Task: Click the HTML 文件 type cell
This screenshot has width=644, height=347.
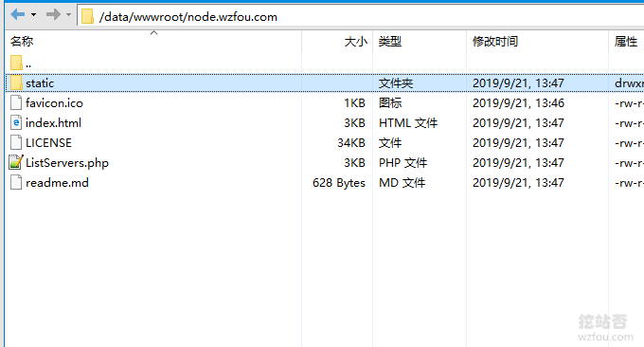Action: (408, 123)
